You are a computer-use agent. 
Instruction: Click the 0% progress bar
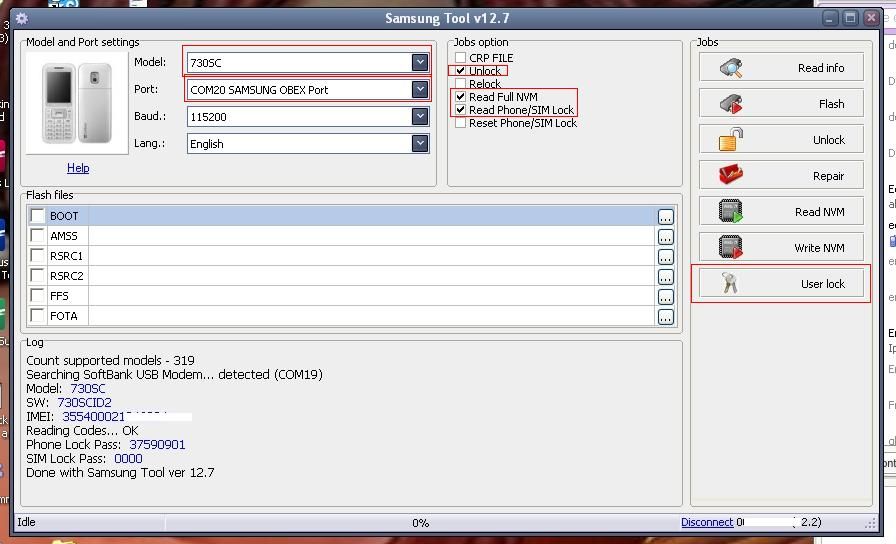(421, 523)
